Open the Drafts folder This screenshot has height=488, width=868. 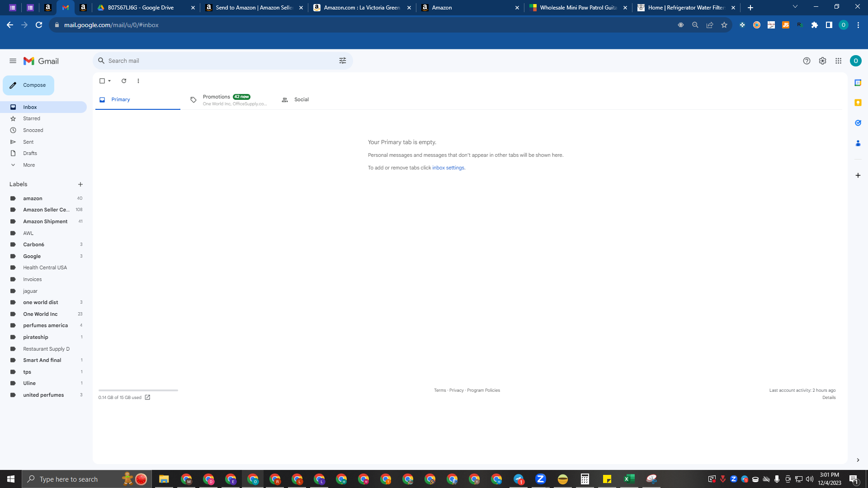43,154
